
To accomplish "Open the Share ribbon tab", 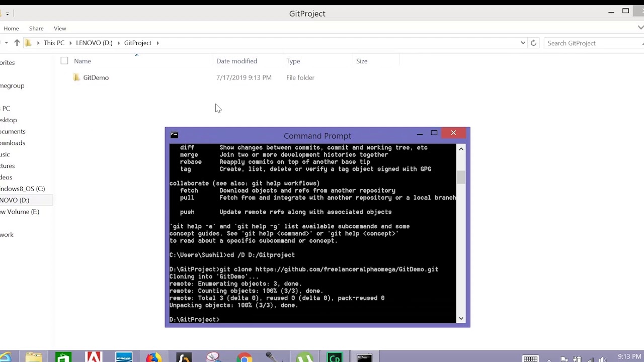I will tap(36, 29).
